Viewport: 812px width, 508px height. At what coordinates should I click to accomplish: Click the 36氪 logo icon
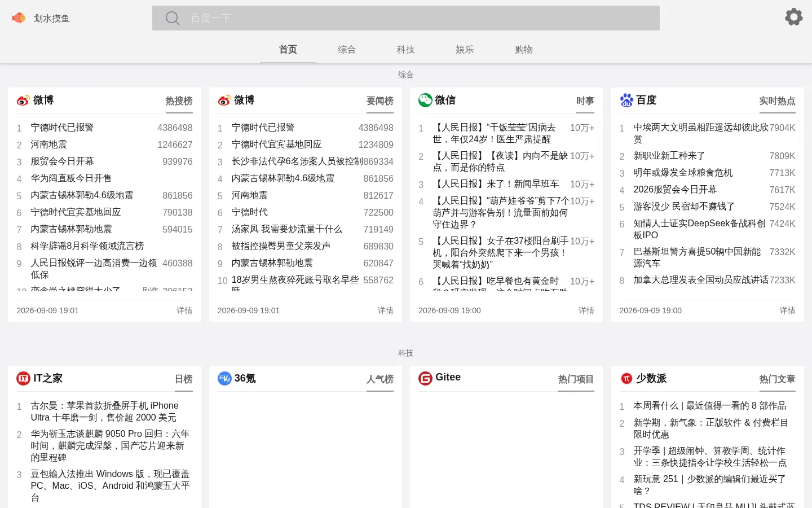click(x=224, y=378)
